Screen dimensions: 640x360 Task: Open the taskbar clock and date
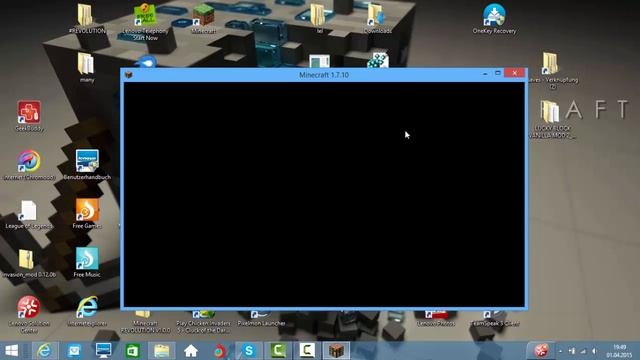click(619, 351)
